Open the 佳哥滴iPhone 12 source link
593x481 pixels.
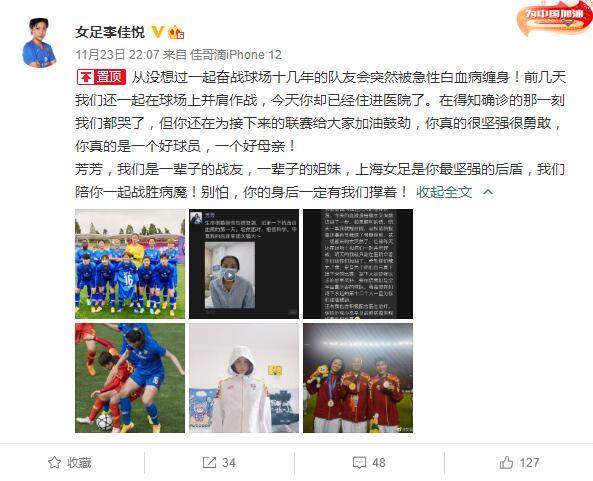pos(236,55)
